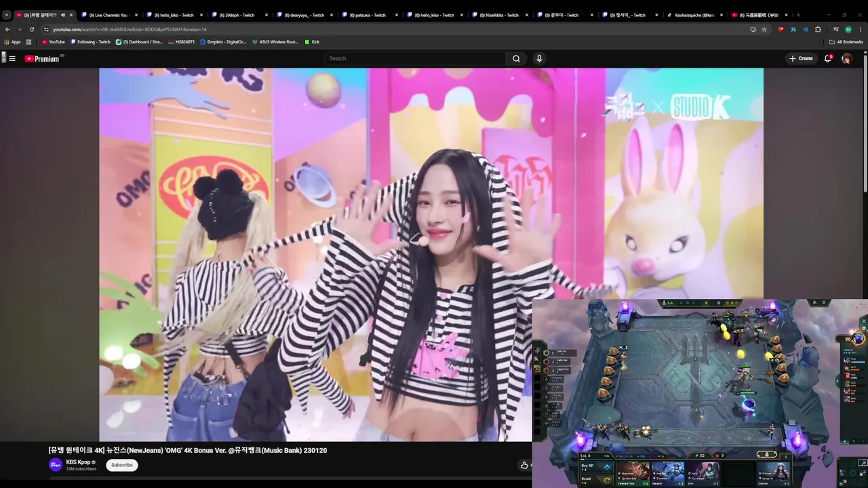Switch to NiseRikka - Twitch tab
This screenshot has height=488, width=868.
pos(499,15)
